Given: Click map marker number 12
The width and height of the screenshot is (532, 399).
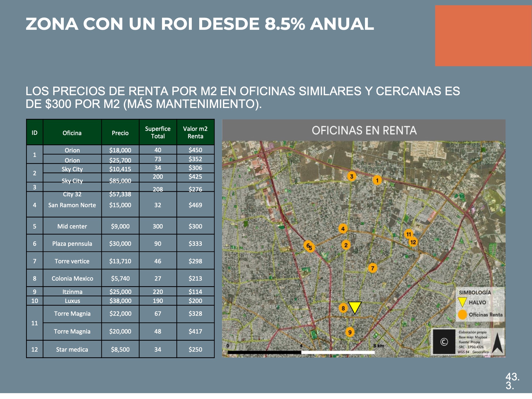Looking at the screenshot, I should 413,242.
